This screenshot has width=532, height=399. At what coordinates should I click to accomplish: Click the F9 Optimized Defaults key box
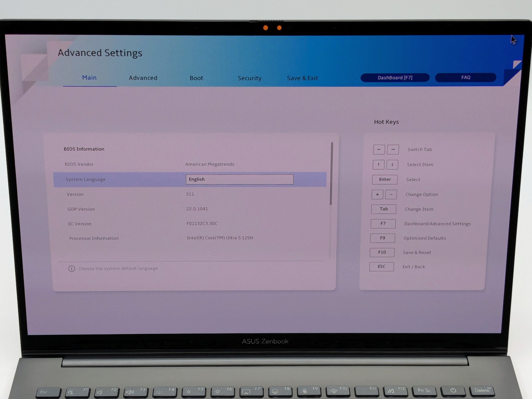pos(383,238)
